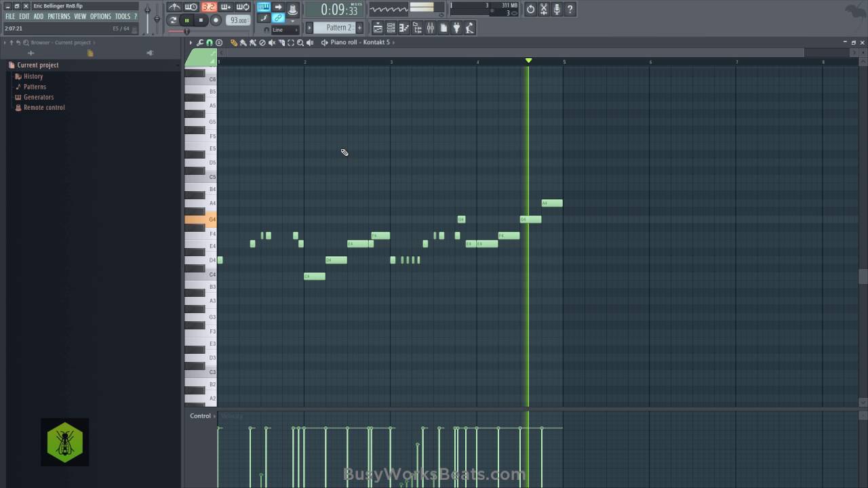Pause playback with the pause button
The height and width of the screenshot is (488, 868).
187,20
